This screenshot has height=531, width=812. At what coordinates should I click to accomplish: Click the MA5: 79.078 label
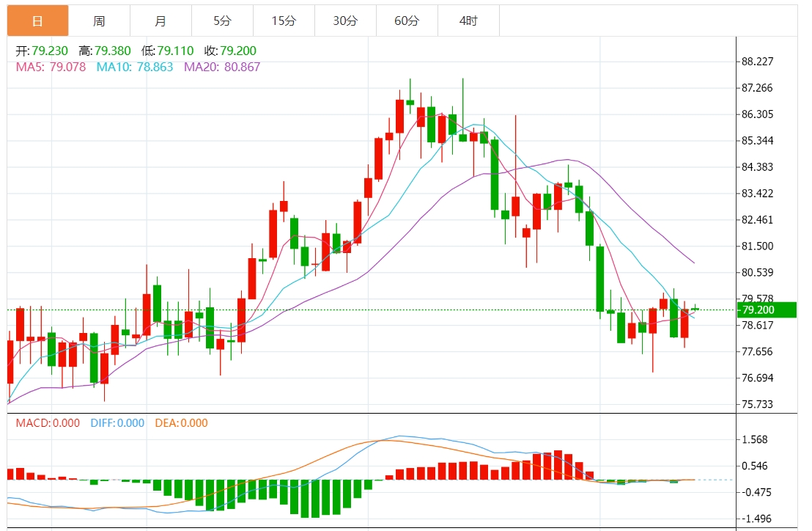click(51, 67)
